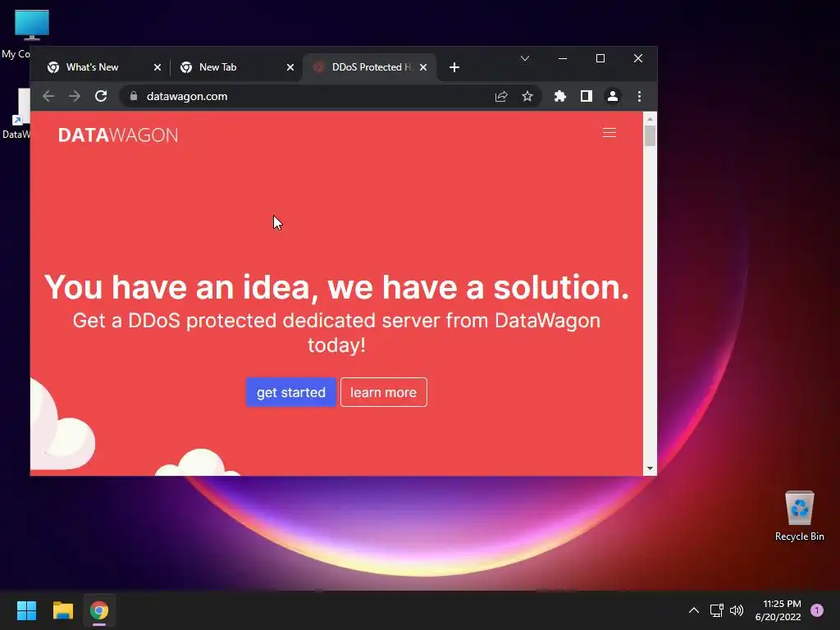
Task: Open Chrome's three-dot menu
Action: (x=639, y=97)
